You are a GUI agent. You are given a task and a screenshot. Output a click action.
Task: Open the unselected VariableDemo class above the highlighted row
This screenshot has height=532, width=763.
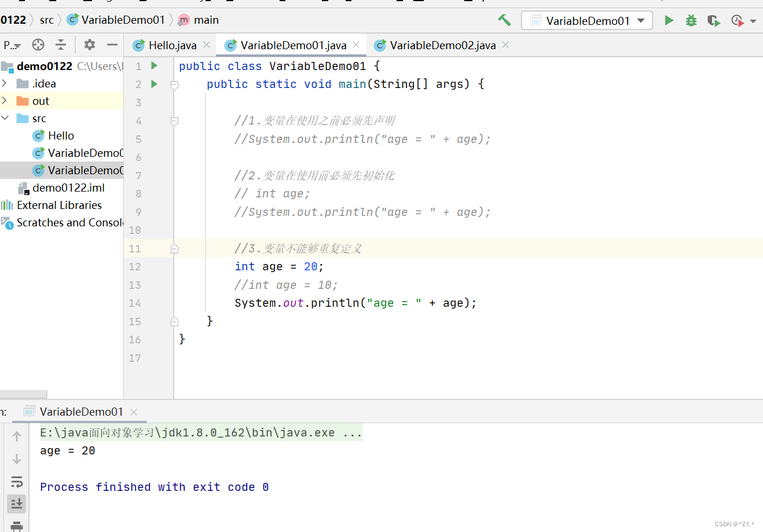[78, 153]
